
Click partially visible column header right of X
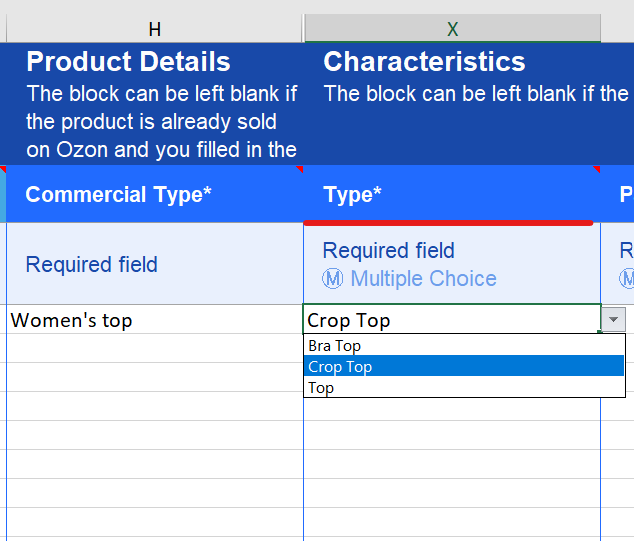[618, 29]
